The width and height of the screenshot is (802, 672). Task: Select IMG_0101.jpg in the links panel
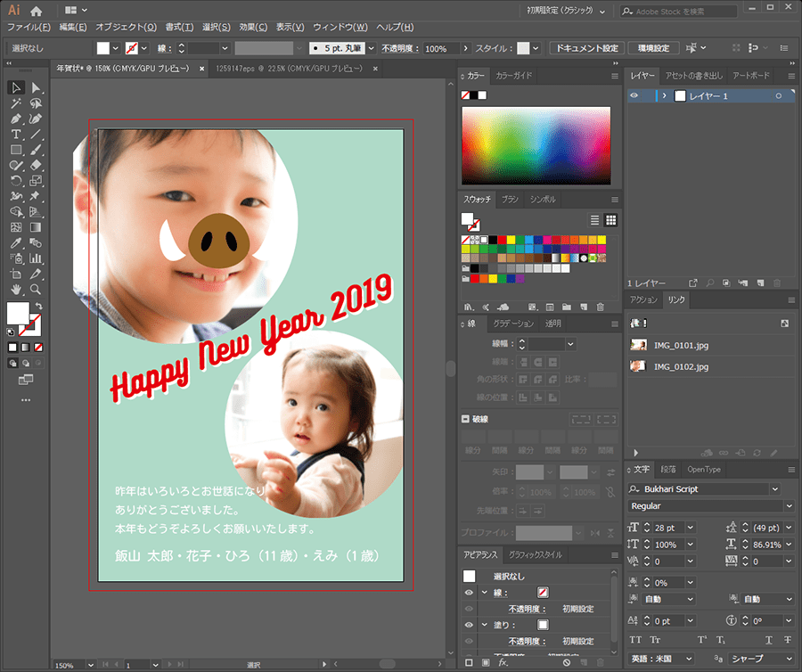(681, 344)
